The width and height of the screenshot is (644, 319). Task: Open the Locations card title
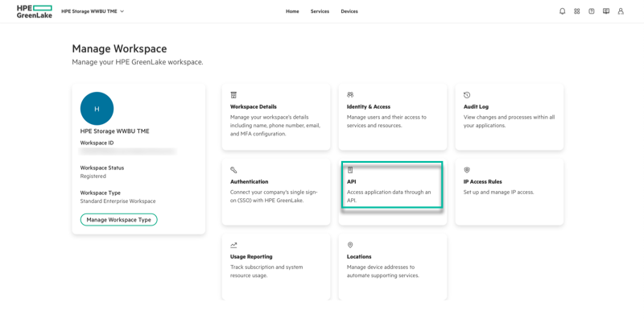pyautogui.click(x=359, y=256)
